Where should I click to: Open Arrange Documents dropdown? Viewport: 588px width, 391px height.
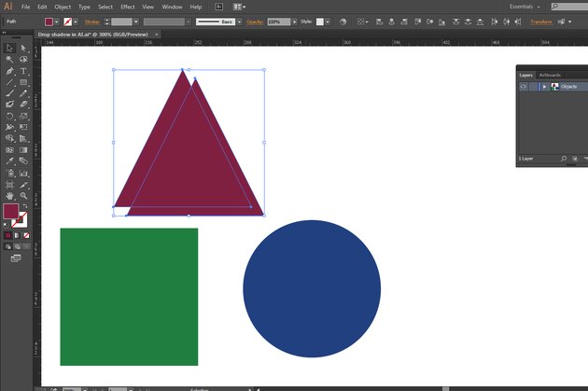[x=239, y=7]
